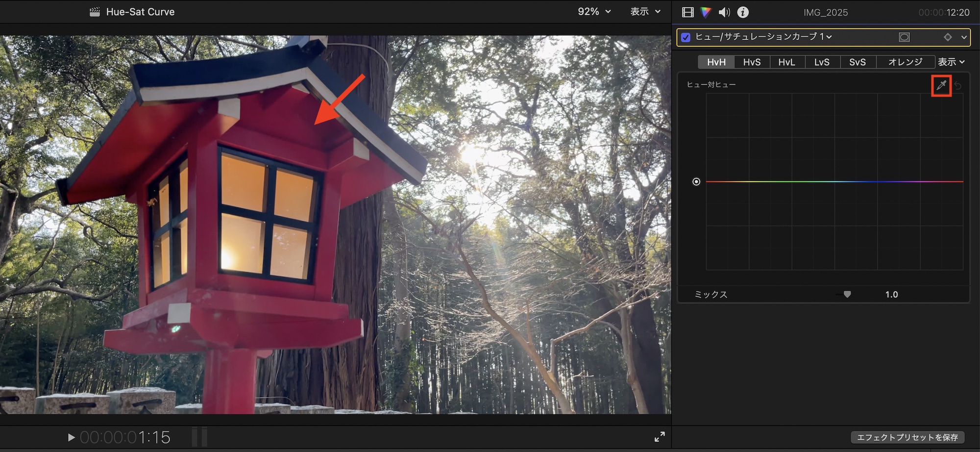Image resolution: width=980 pixels, height=452 pixels.
Task: Switch to the HvH curve tab
Action: (716, 62)
